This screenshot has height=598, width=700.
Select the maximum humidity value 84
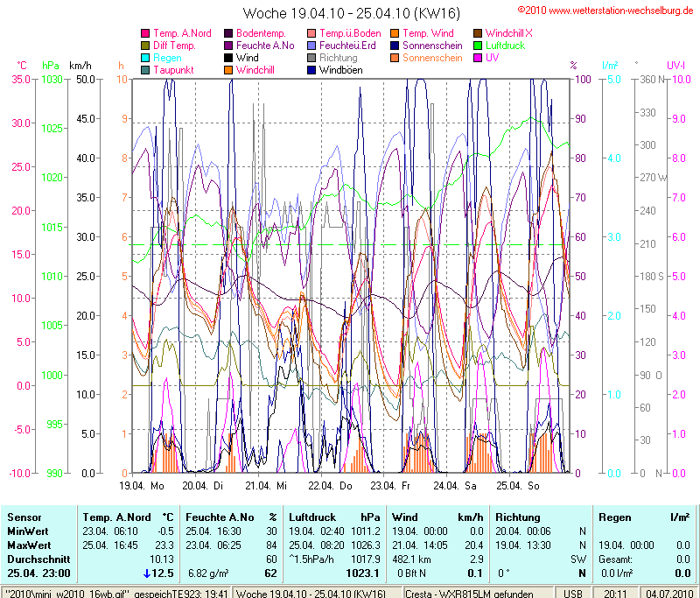271,545
